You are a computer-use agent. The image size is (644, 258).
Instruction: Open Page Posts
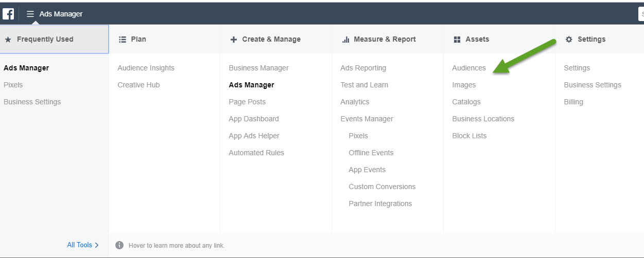click(x=248, y=102)
